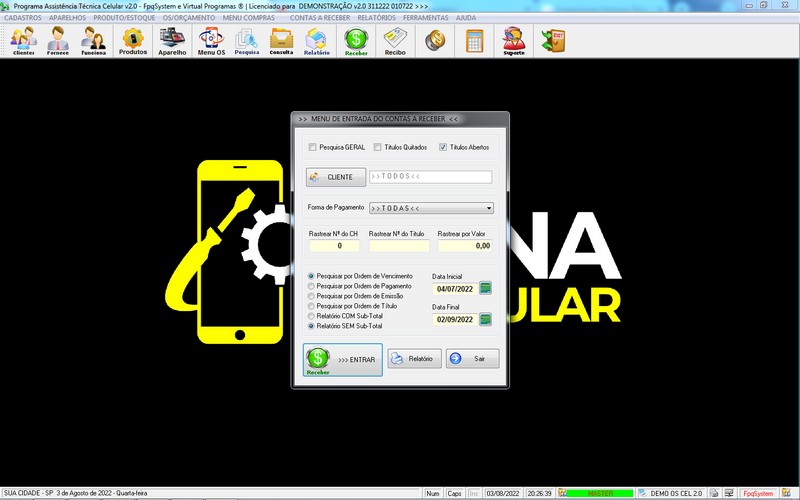Click the FpqSystem status bar label
The image size is (800, 500).
(758, 493)
